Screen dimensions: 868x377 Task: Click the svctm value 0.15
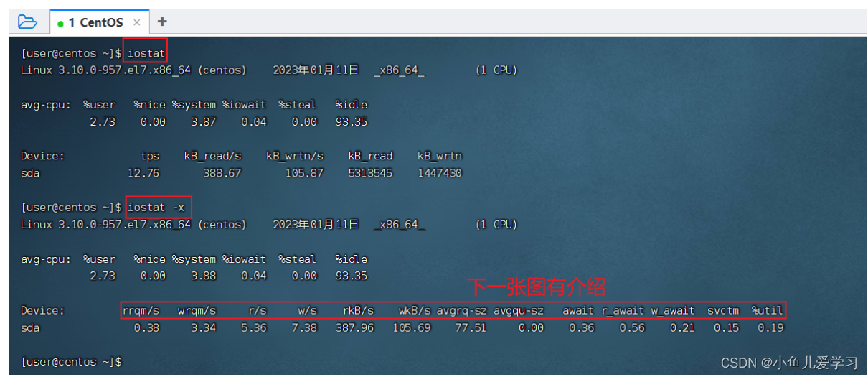tap(727, 328)
